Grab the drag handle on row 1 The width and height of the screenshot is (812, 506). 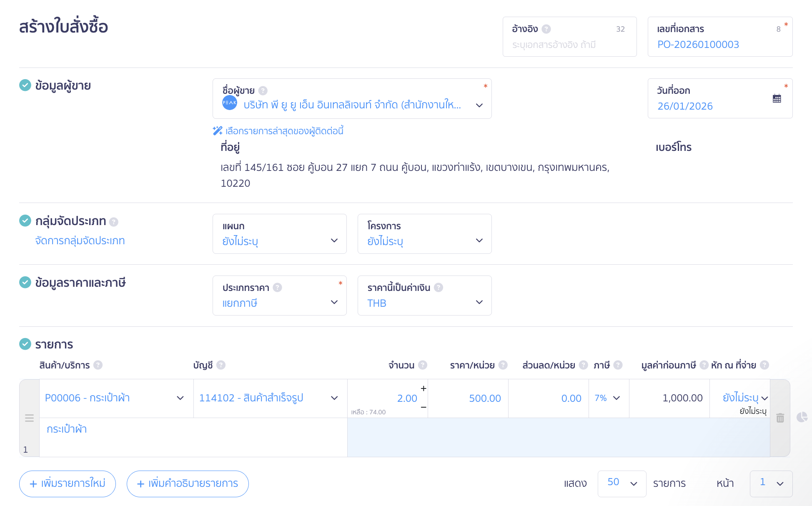point(29,418)
